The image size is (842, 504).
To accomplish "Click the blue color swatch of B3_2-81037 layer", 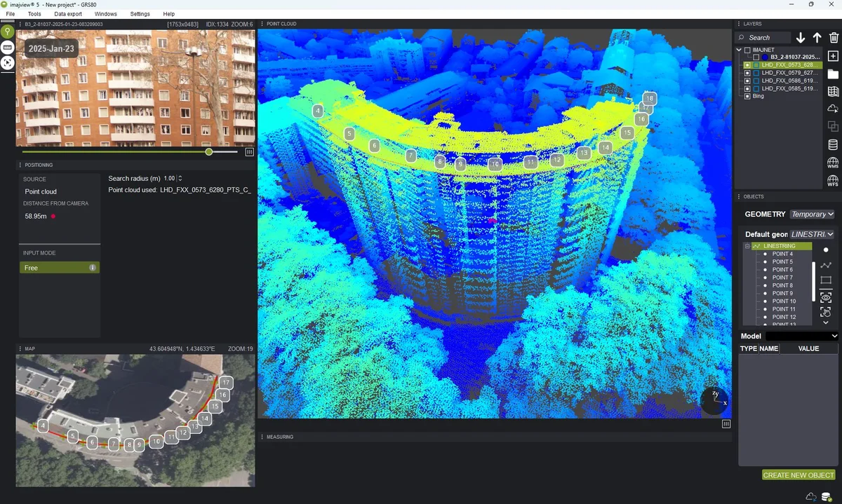I will click(765, 57).
